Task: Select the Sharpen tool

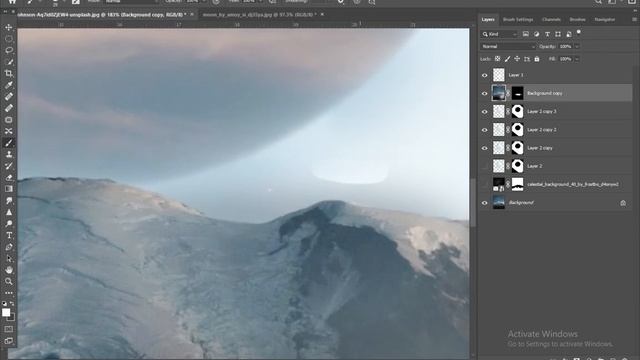Action: point(9,212)
